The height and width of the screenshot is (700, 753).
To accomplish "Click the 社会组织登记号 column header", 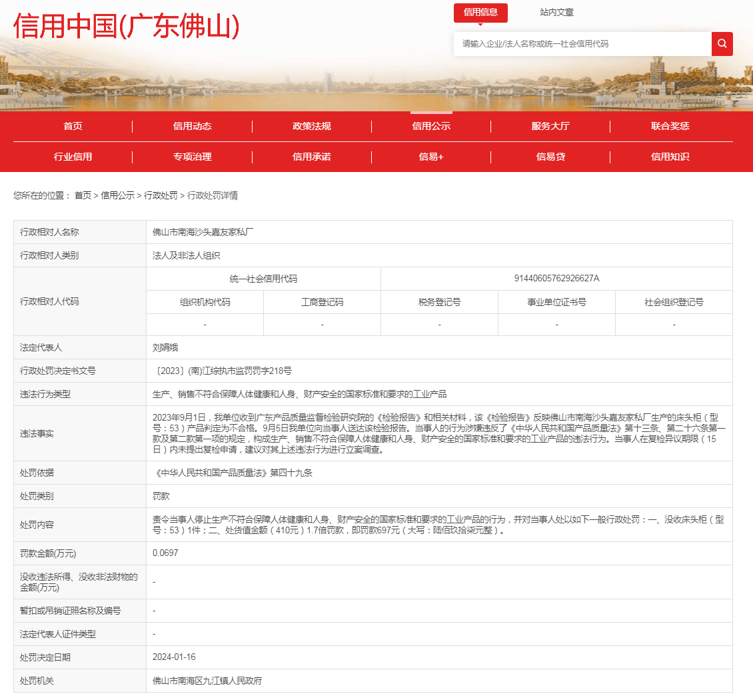I will pyautogui.click(x=674, y=302).
